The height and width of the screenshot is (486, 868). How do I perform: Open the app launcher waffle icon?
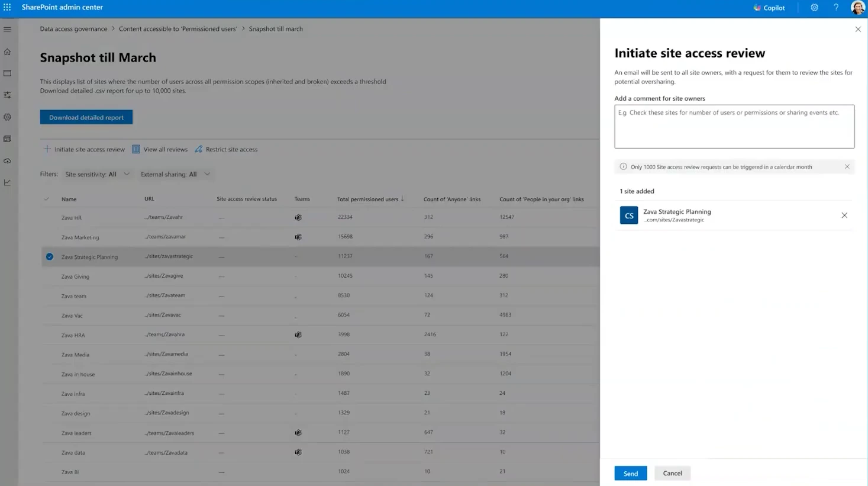click(7, 7)
